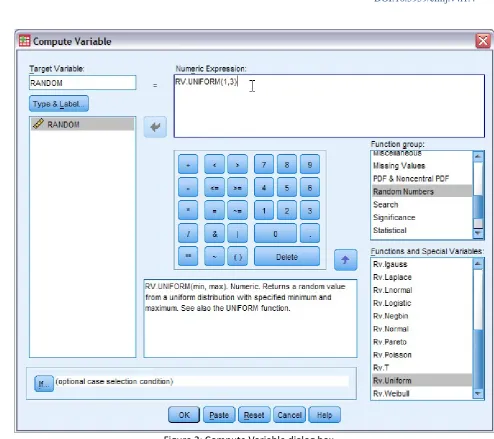Confirm with the OK button
The image size is (494, 439).
pos(184,415)
